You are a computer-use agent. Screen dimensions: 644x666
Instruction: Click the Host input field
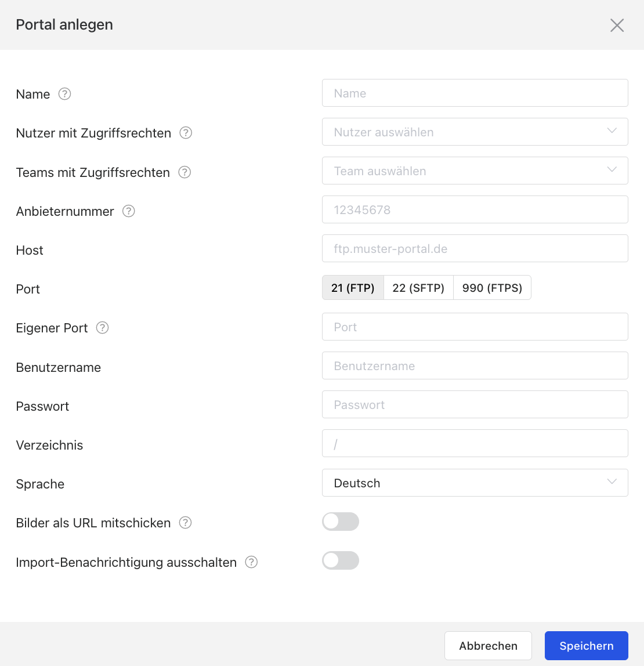(x=475, y=248)
